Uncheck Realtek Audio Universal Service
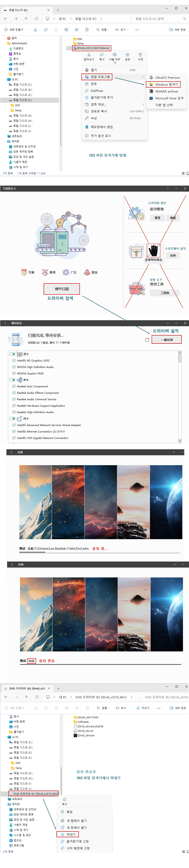189x868 pixels. 14,399
